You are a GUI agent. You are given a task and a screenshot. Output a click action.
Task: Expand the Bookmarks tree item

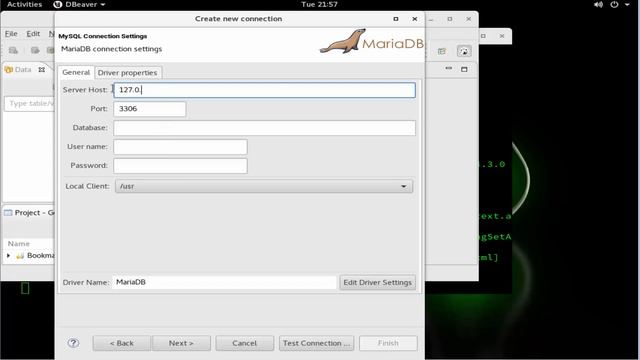point(8,256)
